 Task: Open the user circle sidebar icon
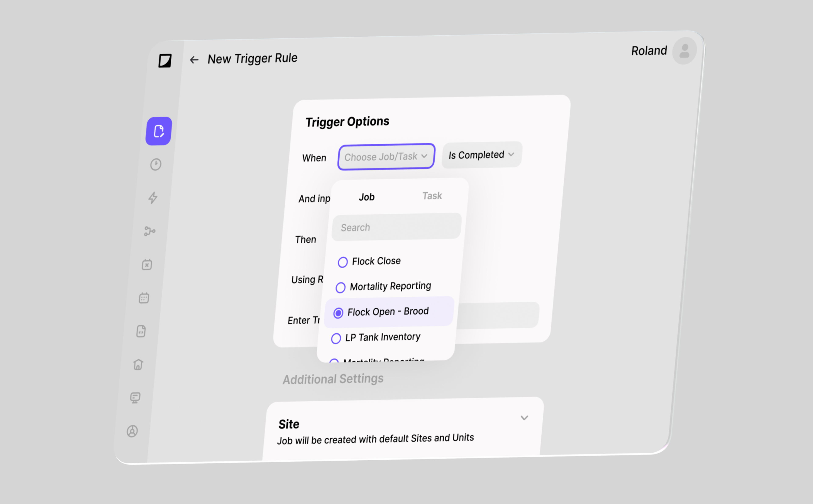(x=132, y=431)
